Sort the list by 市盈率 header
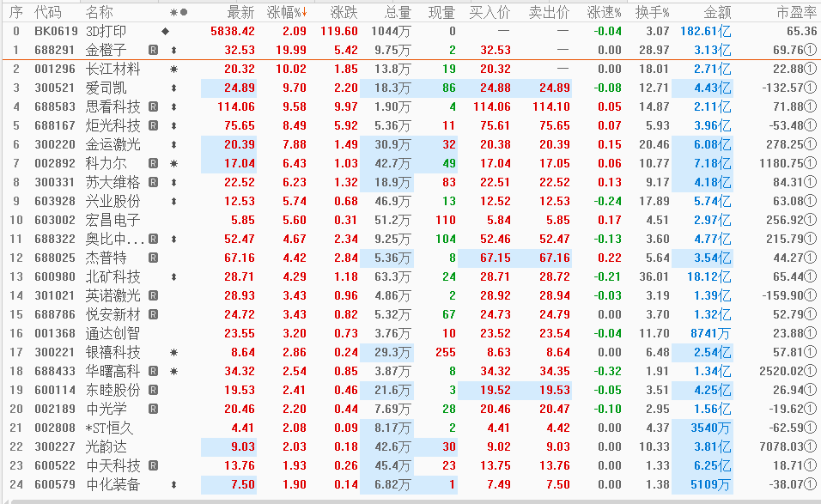 pyautogui.click(x=796, y=12)
